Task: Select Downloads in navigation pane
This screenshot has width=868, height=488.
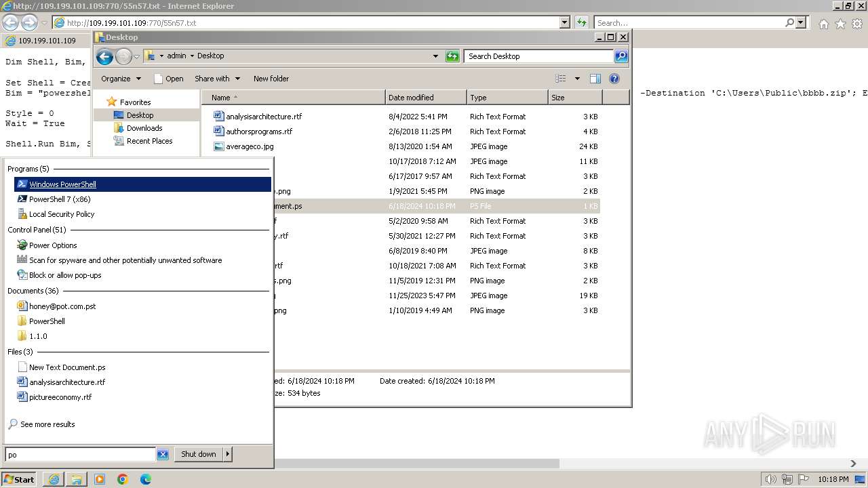Action: [138, 128]
